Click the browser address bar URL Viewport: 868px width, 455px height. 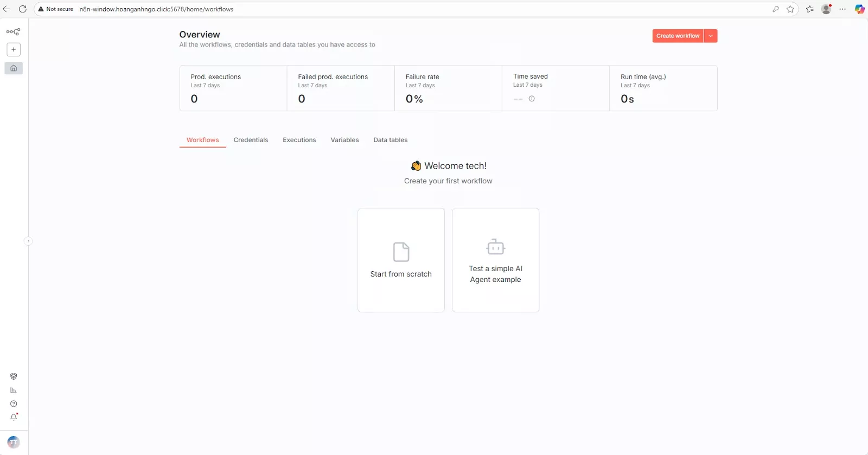tap(156, 9)
